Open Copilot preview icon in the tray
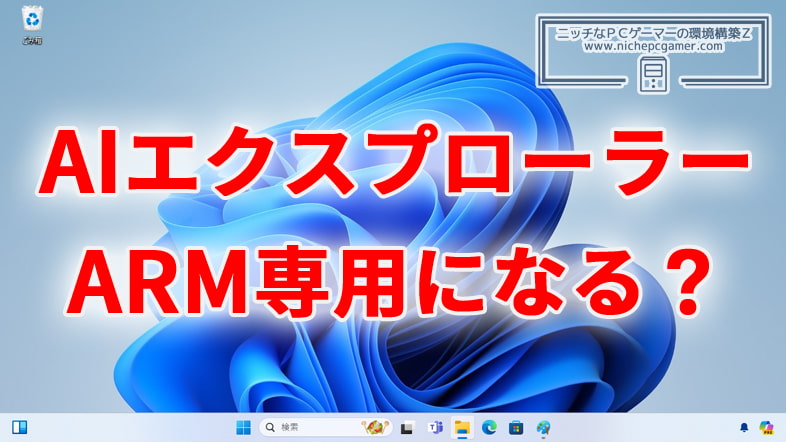 coord(766,427)
